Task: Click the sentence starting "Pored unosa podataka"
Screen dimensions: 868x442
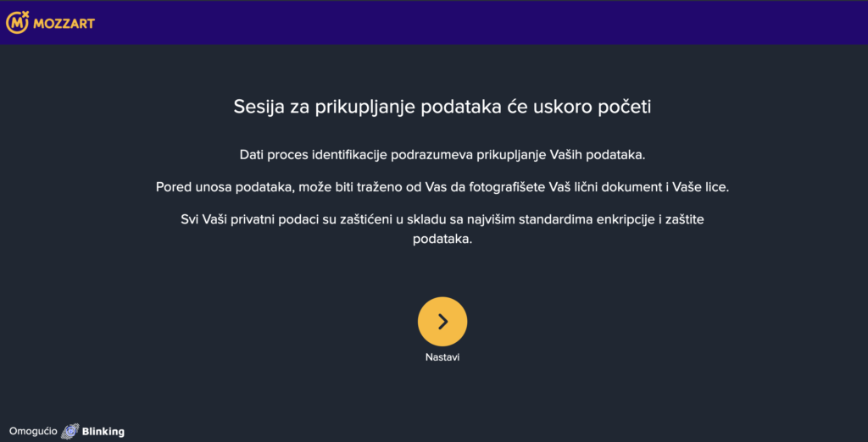Action: [x=442, y=187]
